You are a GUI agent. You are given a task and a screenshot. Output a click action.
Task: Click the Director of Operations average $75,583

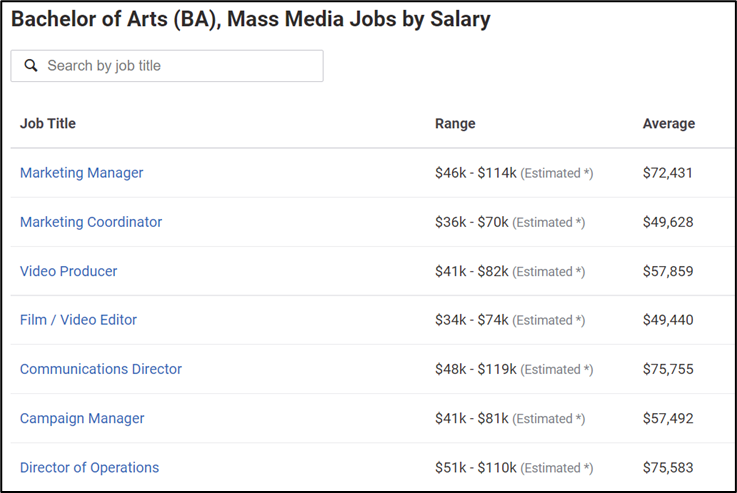pos(668,468)
